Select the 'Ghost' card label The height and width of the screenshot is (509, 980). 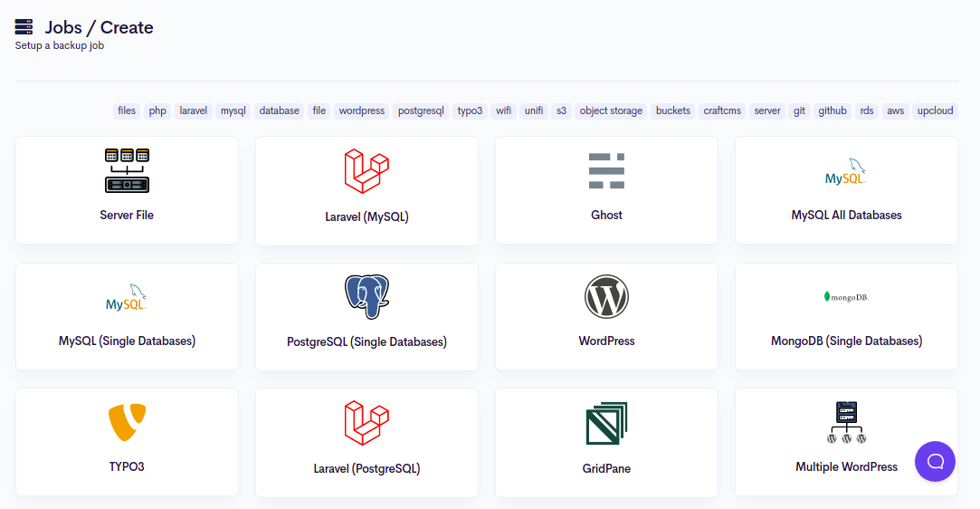606,216
